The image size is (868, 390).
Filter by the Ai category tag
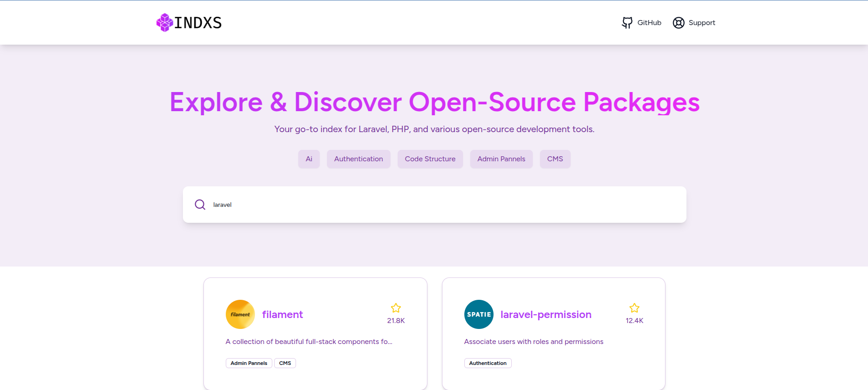309,159
